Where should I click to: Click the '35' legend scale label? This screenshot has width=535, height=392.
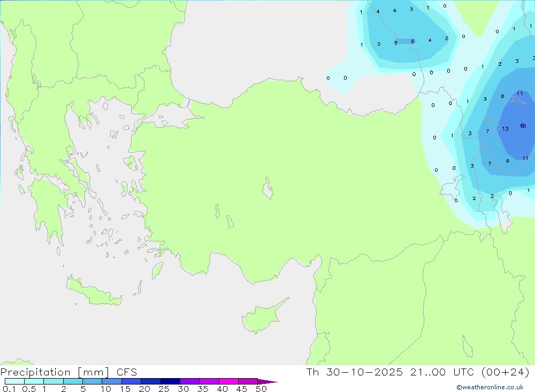203,389
